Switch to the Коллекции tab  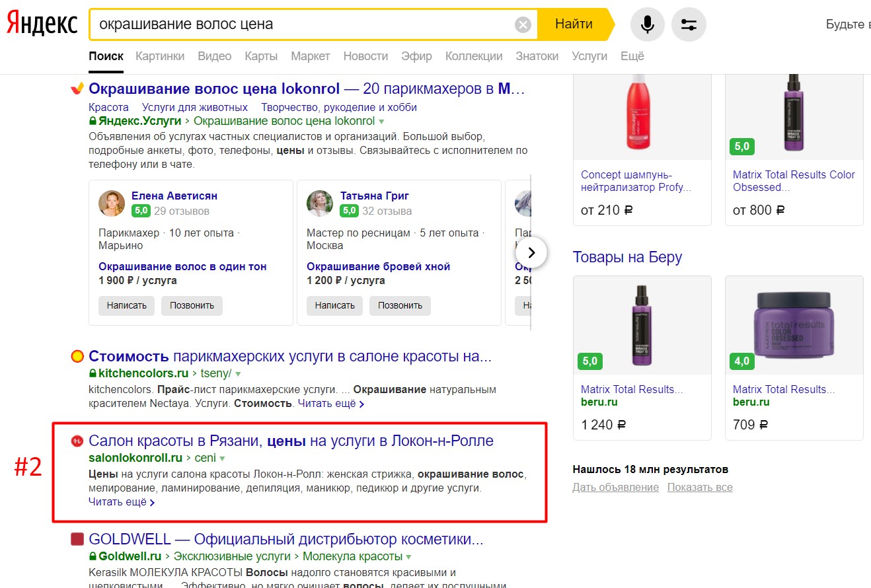tap(474, 56)
